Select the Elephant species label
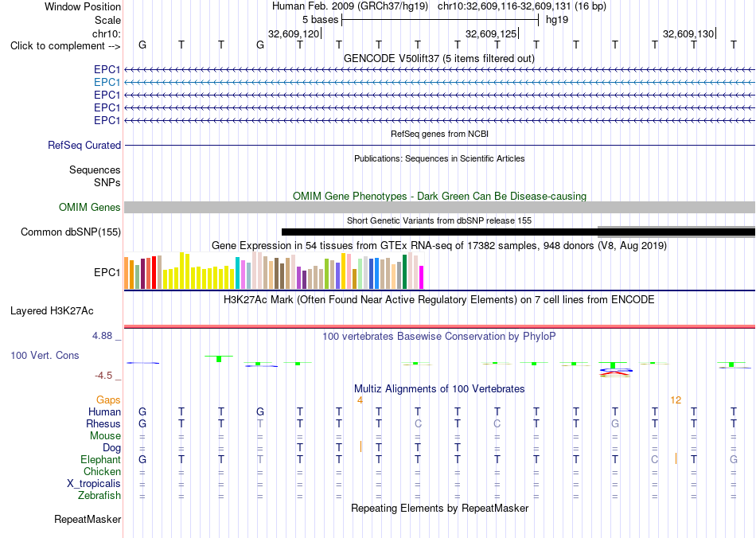The image size is (756, 538). tap(101, 459)
